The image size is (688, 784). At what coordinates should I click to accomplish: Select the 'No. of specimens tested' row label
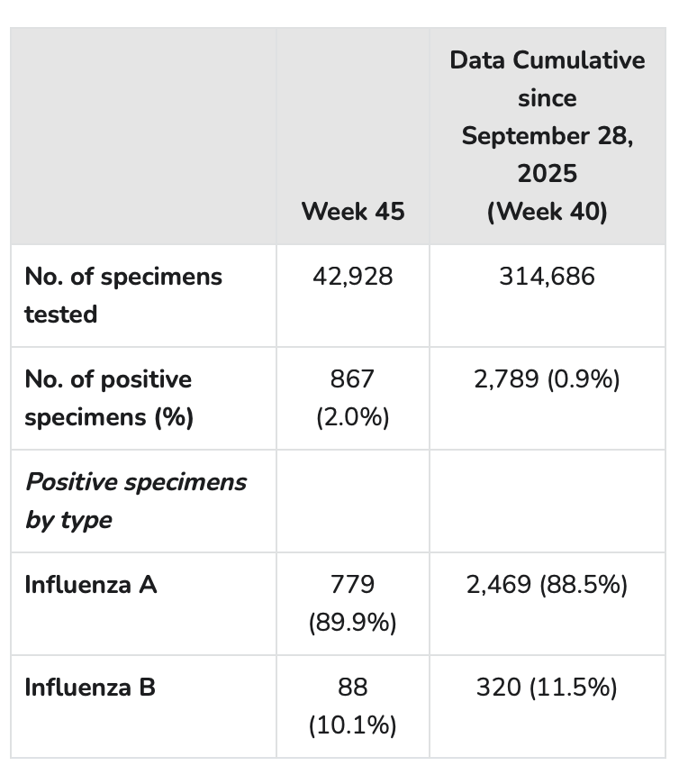123,295
